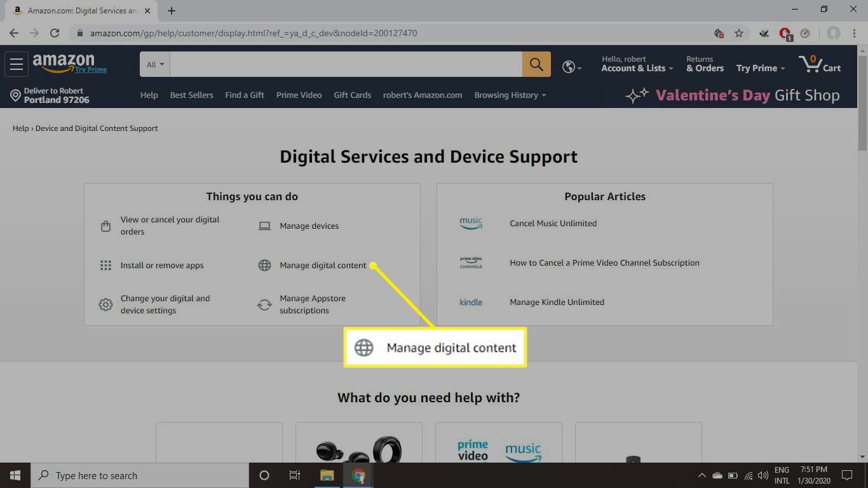
Task: Open Find a Gift nav item
Action: pos(245,95)
